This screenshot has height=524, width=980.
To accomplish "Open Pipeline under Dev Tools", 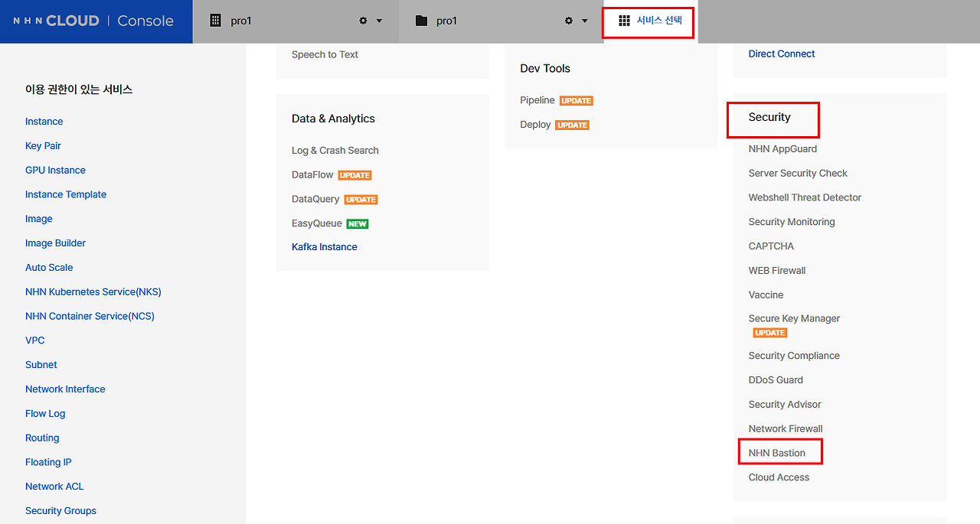I will (x=537, y=100).
